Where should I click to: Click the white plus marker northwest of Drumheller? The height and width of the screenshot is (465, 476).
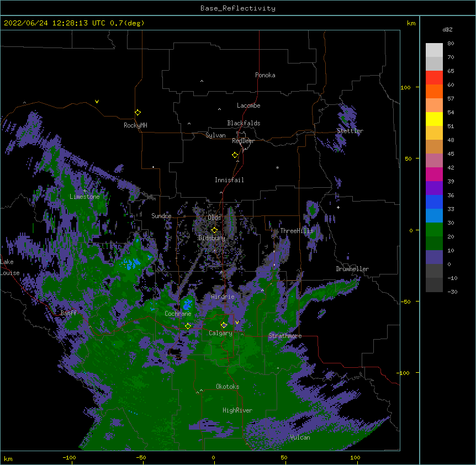click(338, 207)
